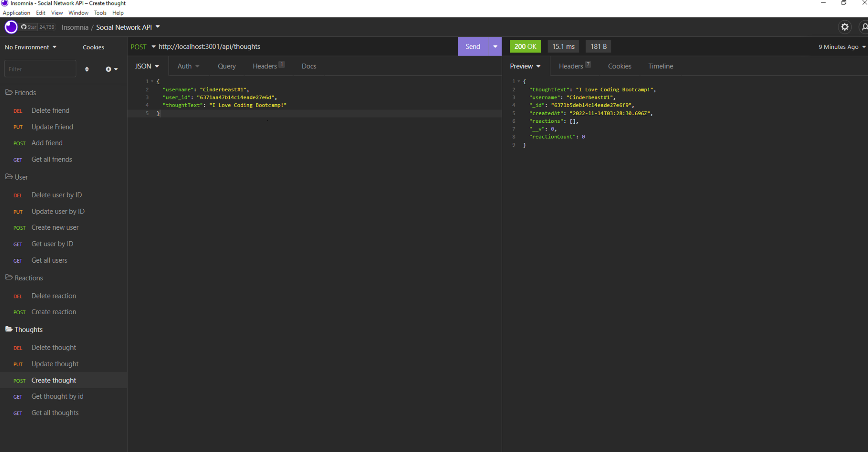Open the Cookies manager
868x452 pixels.
93,47
